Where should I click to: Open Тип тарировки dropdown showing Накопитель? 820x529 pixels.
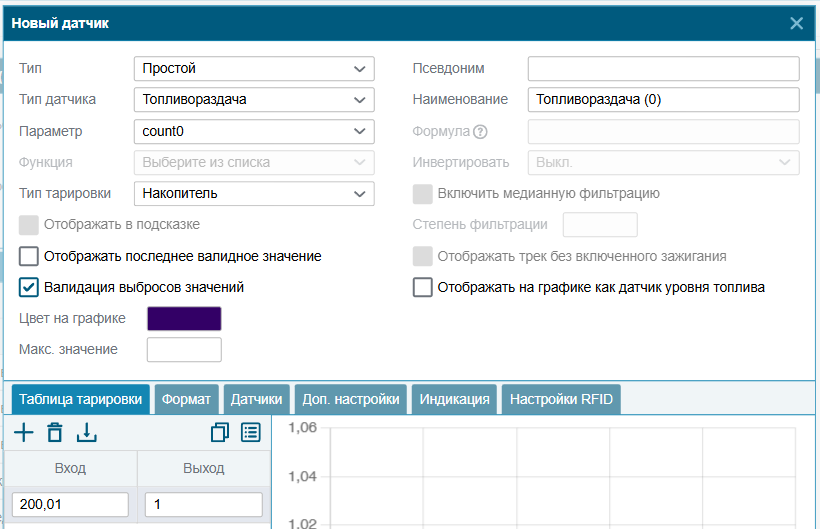pyautogui.click(x=254, y=194)
